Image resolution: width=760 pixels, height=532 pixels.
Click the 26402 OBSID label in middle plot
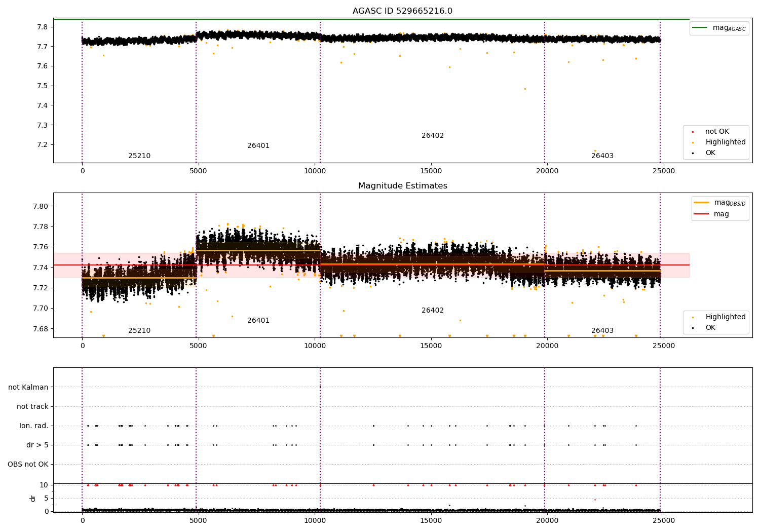433,311
